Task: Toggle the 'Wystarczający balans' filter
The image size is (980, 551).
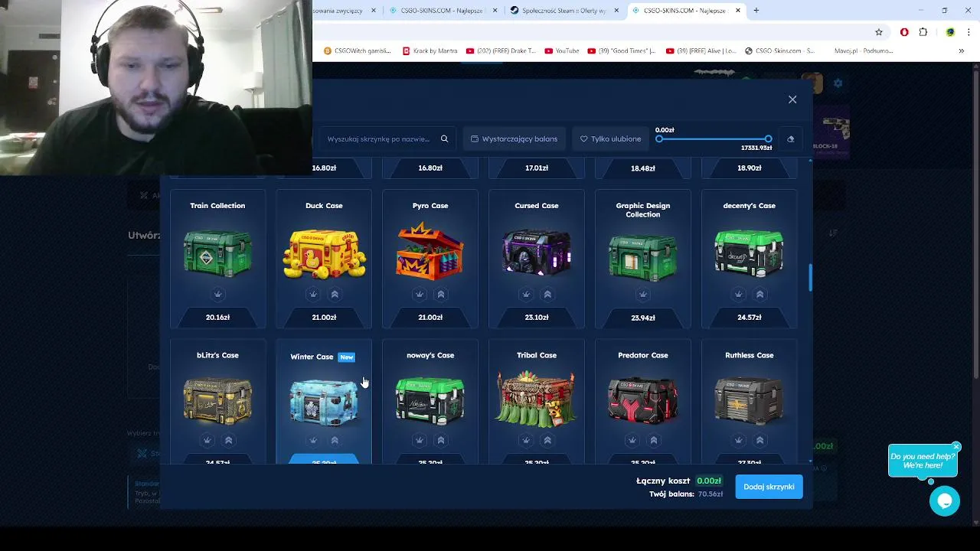Action: [x=514, y=139]
